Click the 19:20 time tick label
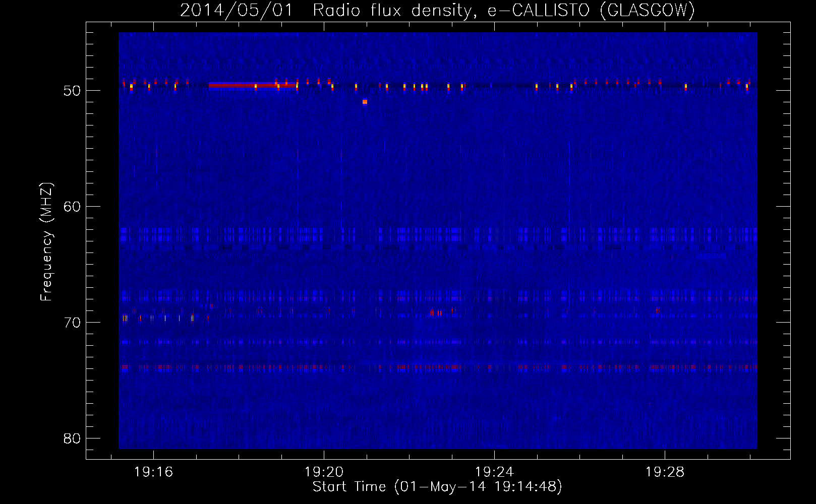Screen dimensions: 816x504 [x=324, y=472]
